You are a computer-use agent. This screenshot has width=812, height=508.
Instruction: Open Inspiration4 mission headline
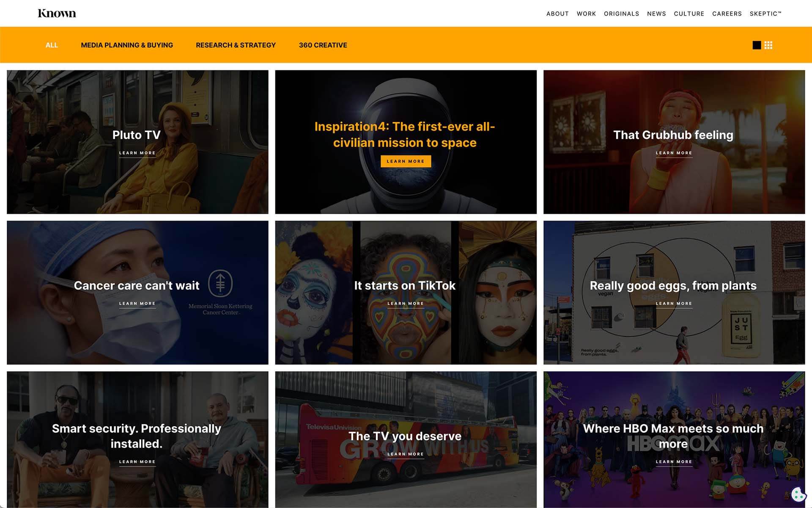pyautogui.click(x=405, y=135)
